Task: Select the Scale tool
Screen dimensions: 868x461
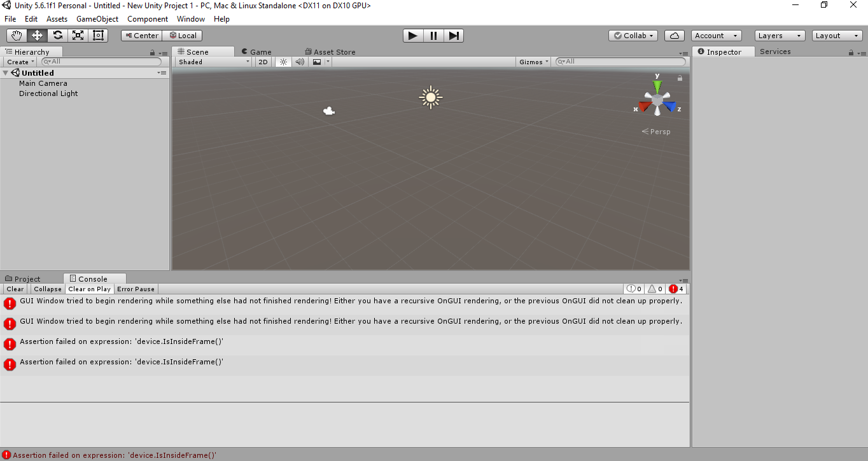Action: pos(78,35)
